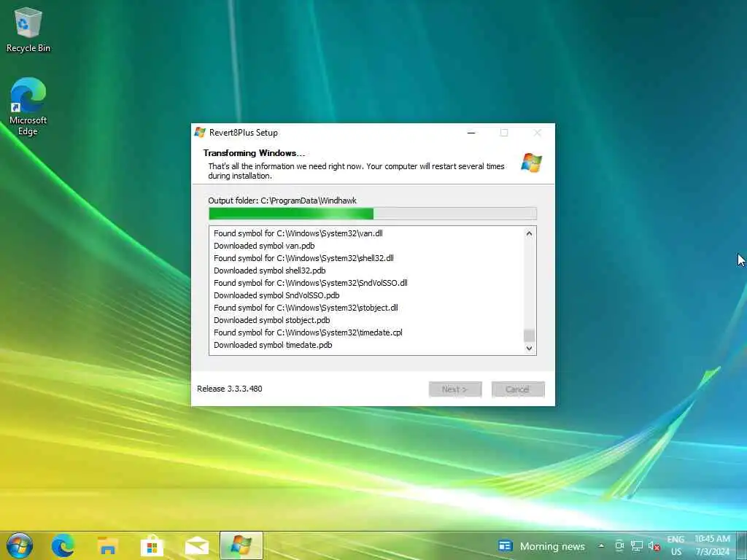Click the Meet Now tray icon
747x560 pixels.
[619, 546]
